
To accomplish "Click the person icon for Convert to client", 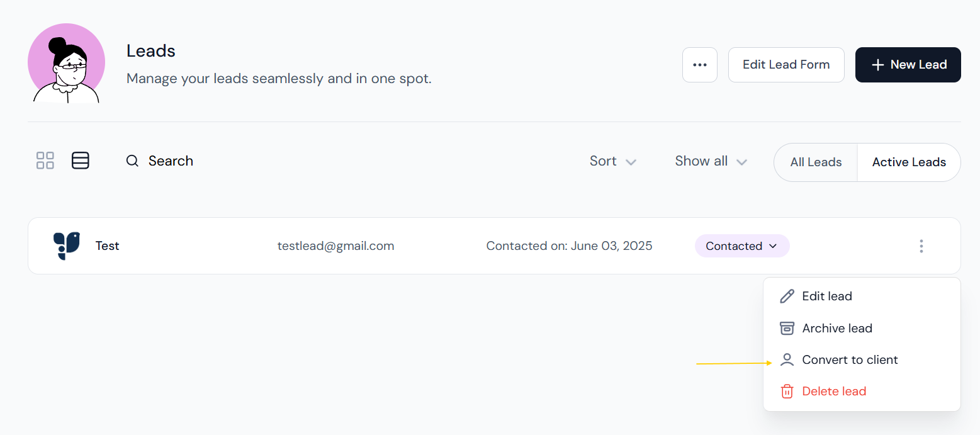I will coord(787,359).
